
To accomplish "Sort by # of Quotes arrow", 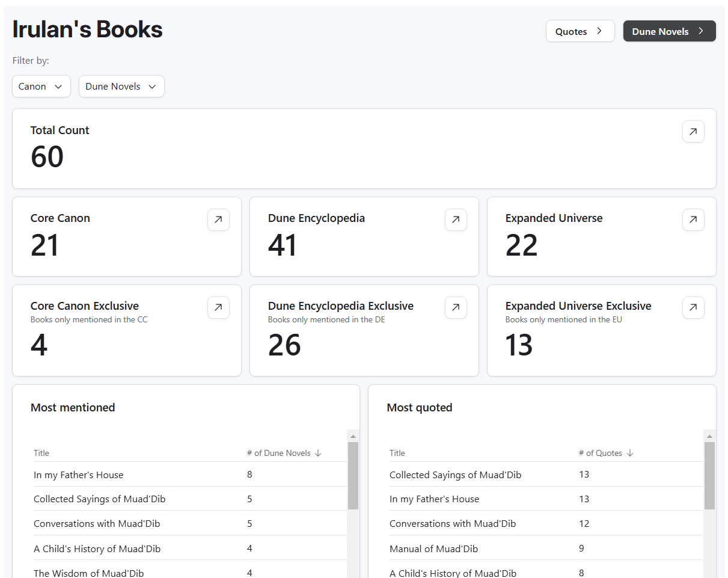I will 630,453.
